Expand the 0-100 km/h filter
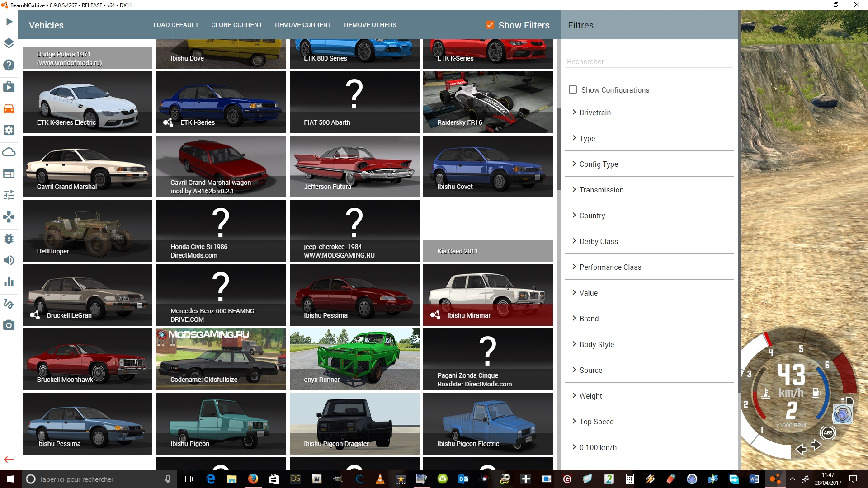868x488 pixels. pos(649,447)
